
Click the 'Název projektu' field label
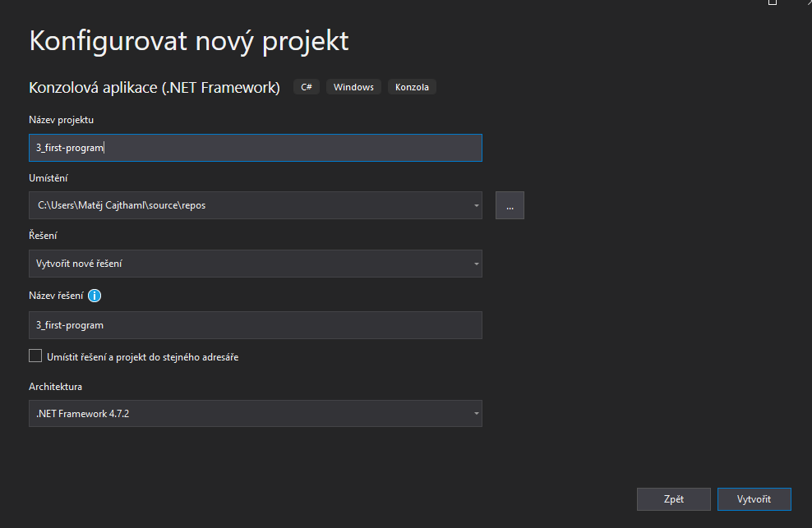62,120
